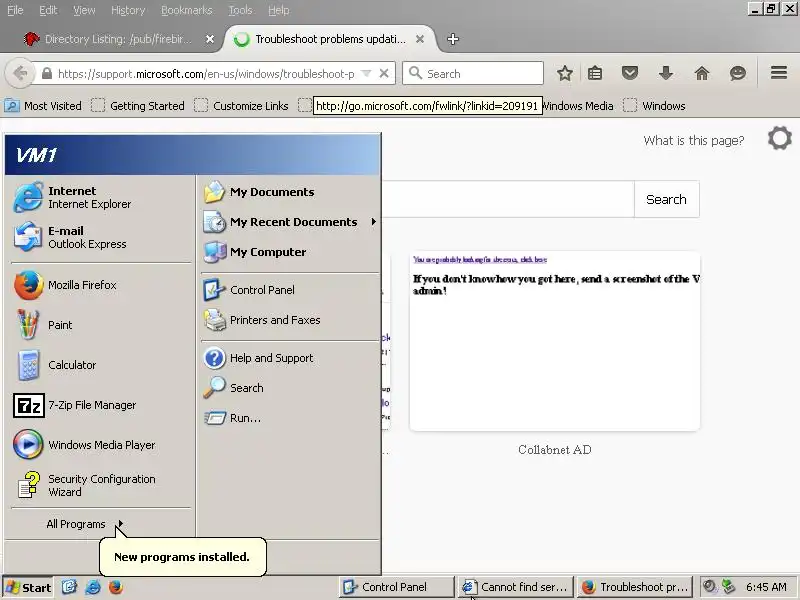Click the Start button
The width and height of the screenshot is (800, 600).
click(28, 588)
